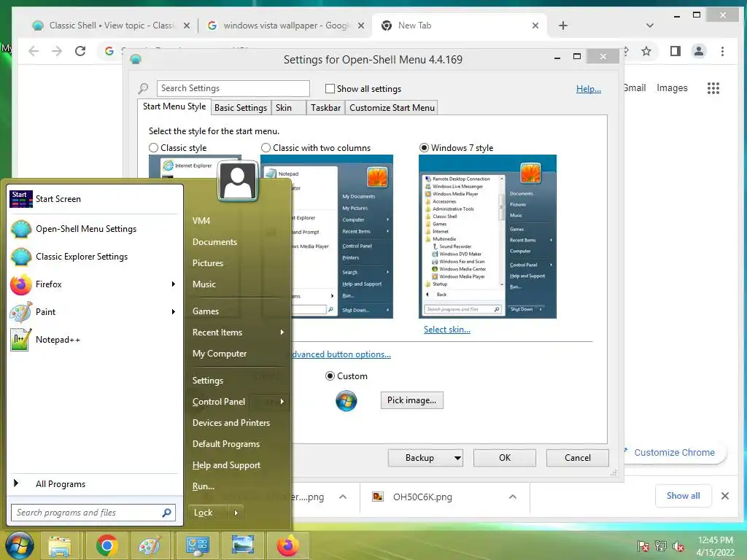Open the Customize Start Menu tab
The width and height of the screenshot is (747, 560).
(x=392, y=108)
